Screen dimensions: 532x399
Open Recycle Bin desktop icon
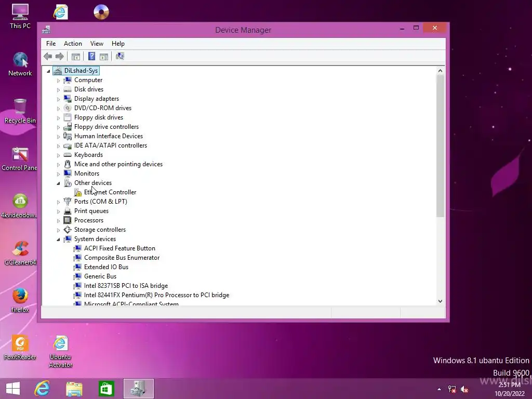(x=20, y=111)
